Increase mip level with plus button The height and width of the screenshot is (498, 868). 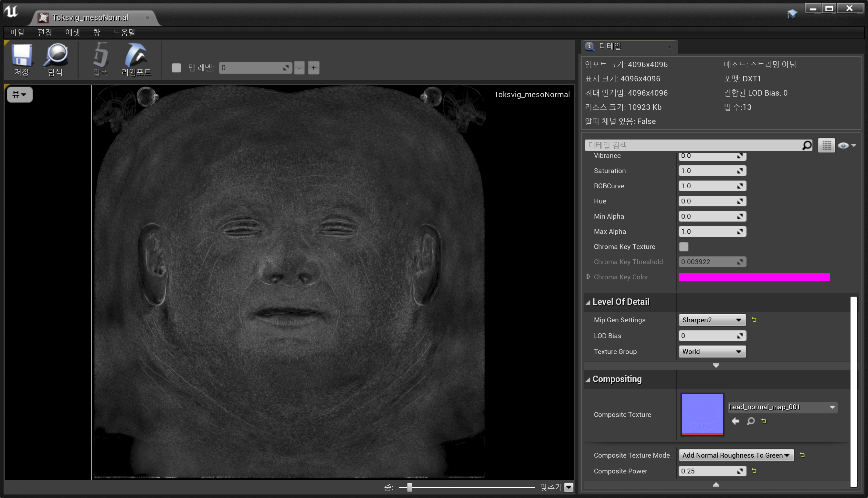coord(314,68)
